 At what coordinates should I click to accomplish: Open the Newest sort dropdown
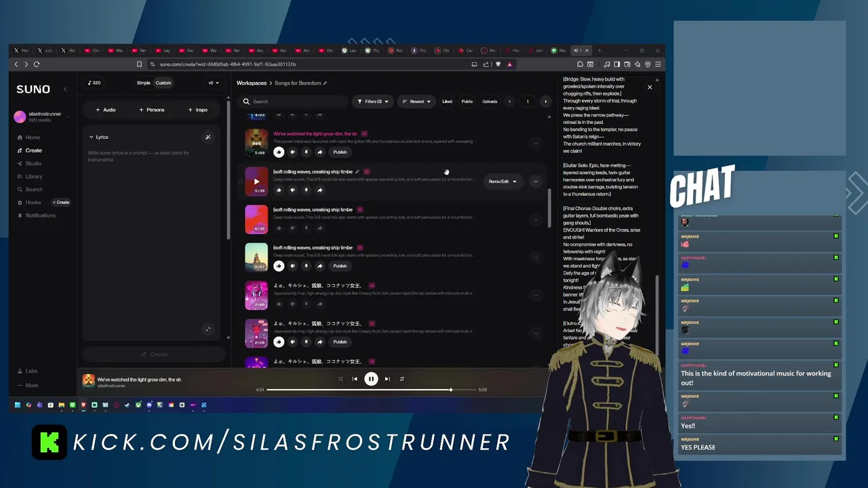pyautogui.click(x=416, y=102)
